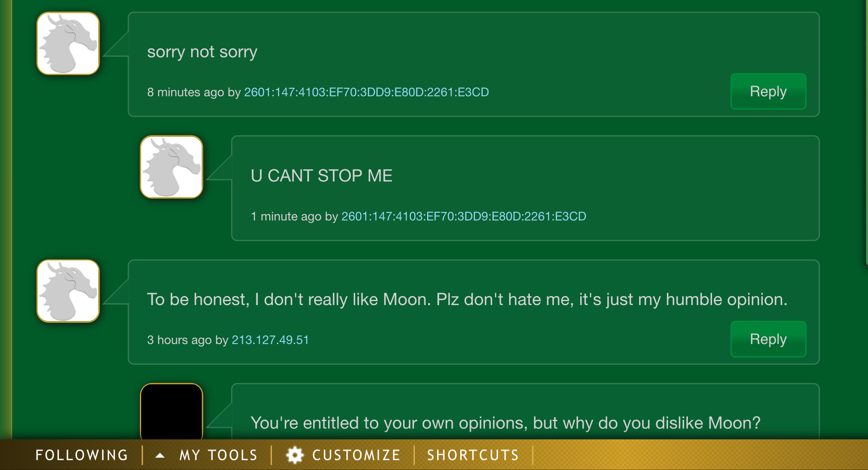868x470 pixels.
Task: Open the Following menu in the bottom toolbar
Action: tap(82, 455)
